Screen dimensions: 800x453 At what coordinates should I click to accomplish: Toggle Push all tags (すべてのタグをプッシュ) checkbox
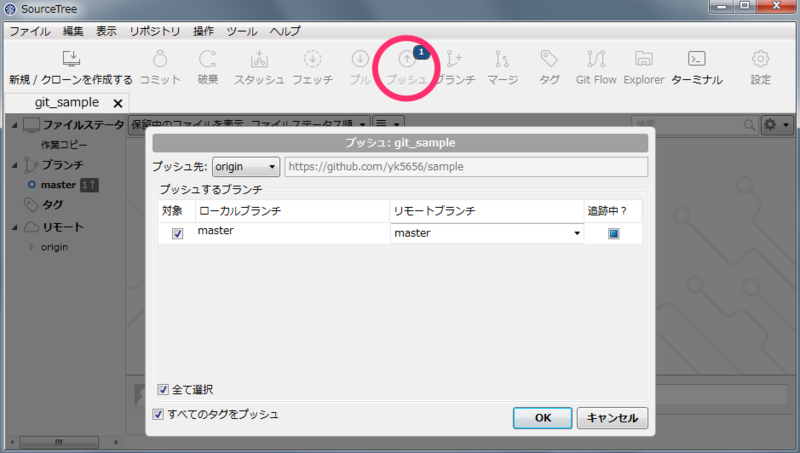pos(158,414)
